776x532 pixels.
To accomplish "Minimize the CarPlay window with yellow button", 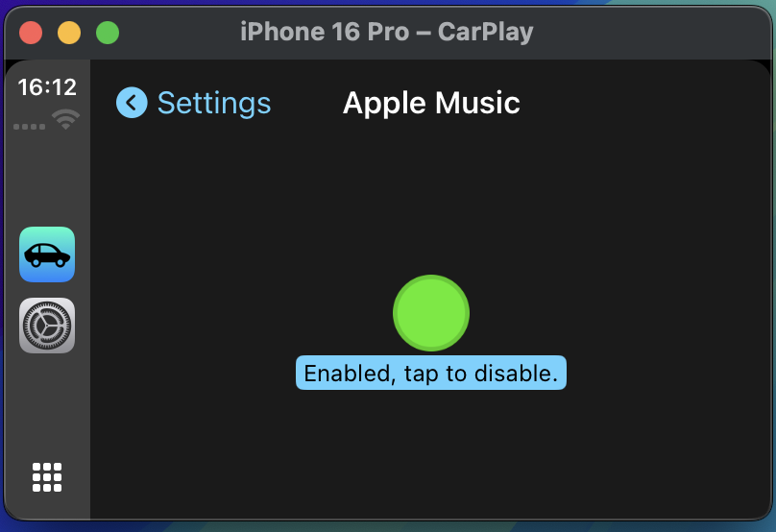I will coord(69,33).
